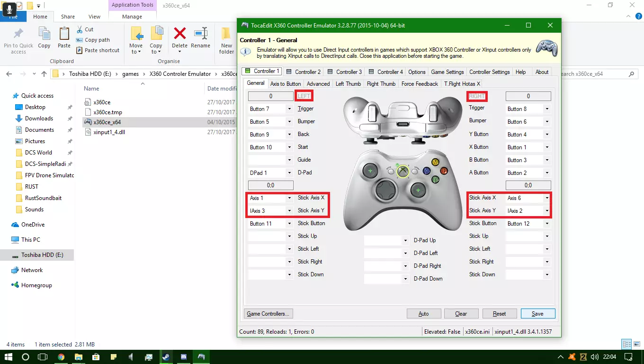Open Microsoft Store from the taskbar
The image size is (644, 364).
[96, 357]
